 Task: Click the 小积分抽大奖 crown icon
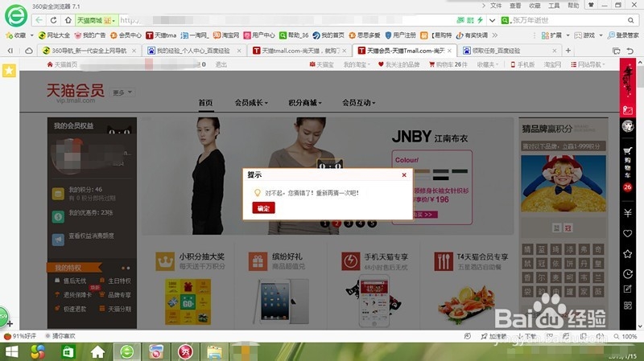[x=165, y=261]
